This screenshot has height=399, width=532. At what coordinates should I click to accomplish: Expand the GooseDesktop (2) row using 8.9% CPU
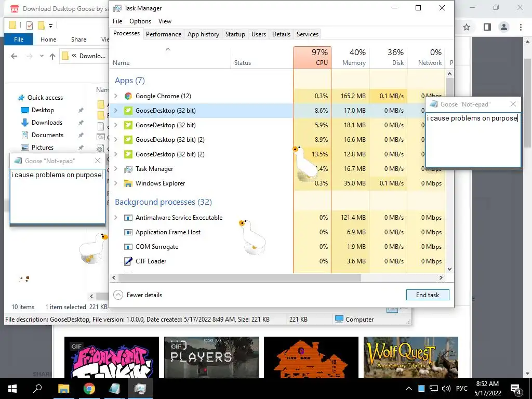pyautogui.click(x=116, y=140)
